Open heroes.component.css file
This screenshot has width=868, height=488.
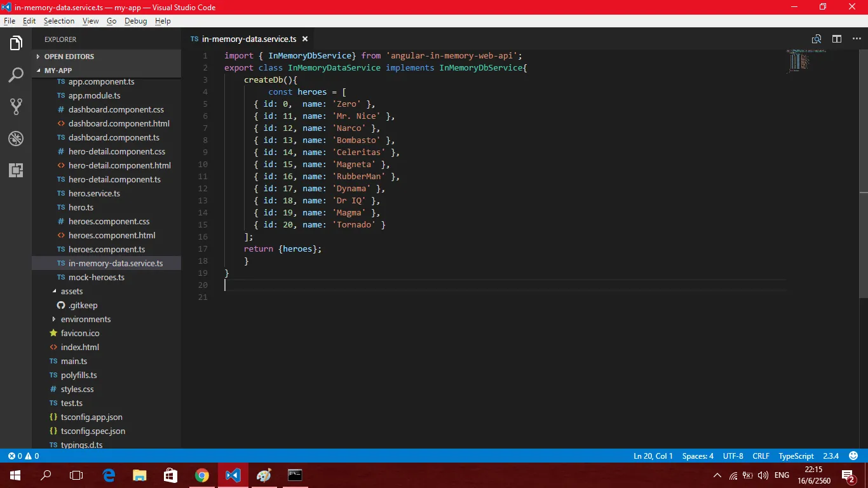[109, 222]
